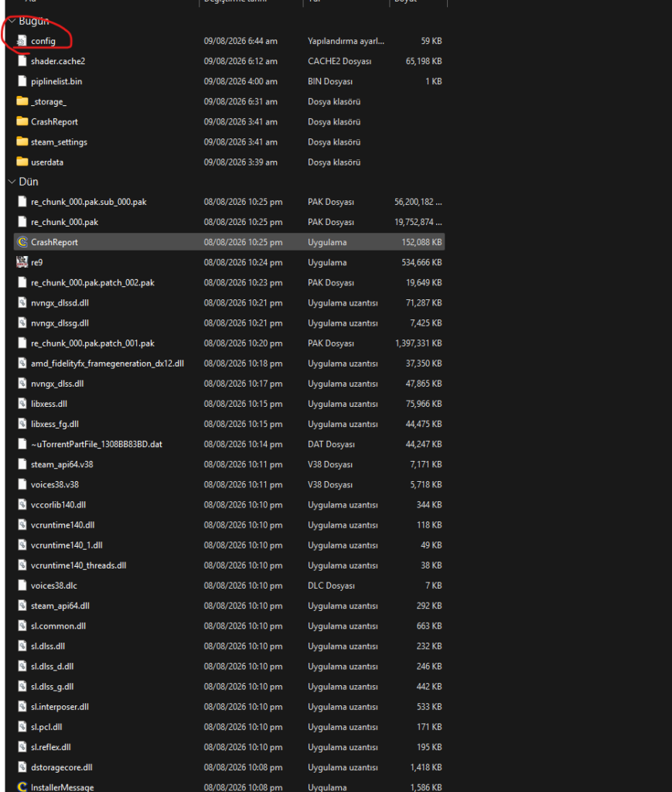The image size is (672, 792).
Task: Select the steam_api64.dll file icon
Action: pyautogui.click(x=22, y=606)
